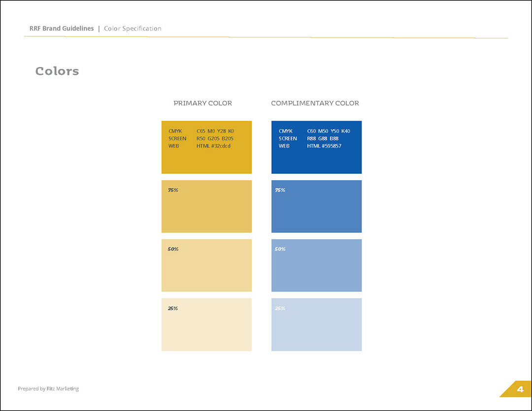
Task: Click the page number 4 badge
Action: [x=516, y=389]
